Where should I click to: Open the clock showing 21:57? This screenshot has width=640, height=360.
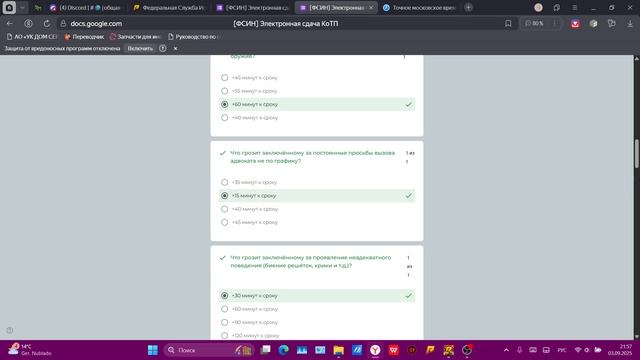pyautogui.click(x=620, y=350)
